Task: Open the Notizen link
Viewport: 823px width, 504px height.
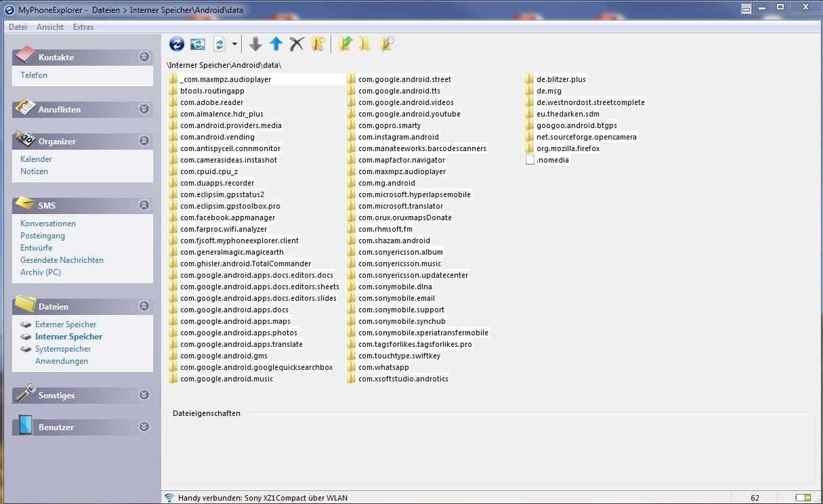Action: [x=34, y=171]
